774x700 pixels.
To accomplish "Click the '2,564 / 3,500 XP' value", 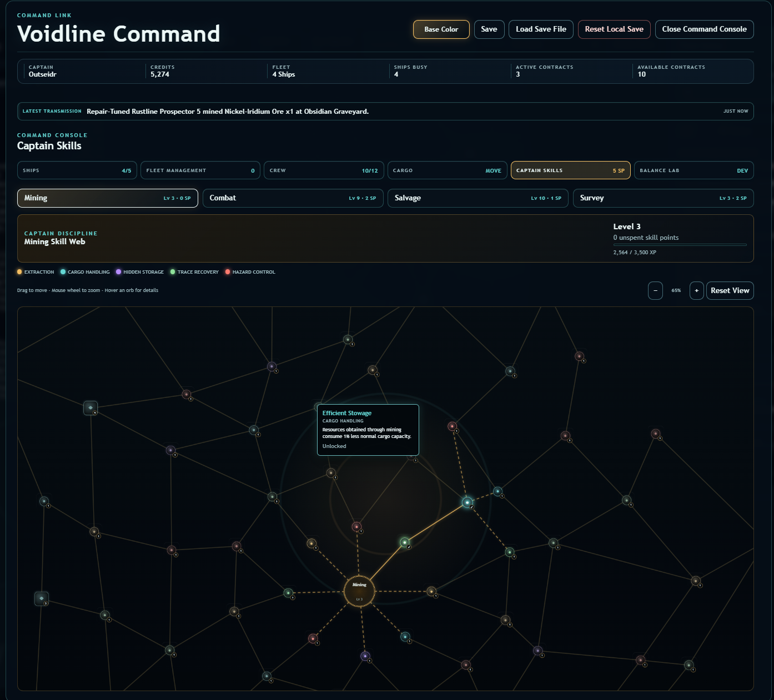I will pos(635,253).
